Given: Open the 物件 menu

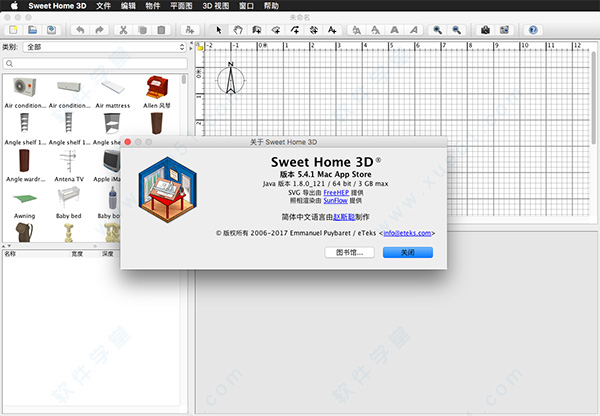Looking at the screenshot, I should click(153, 6).
